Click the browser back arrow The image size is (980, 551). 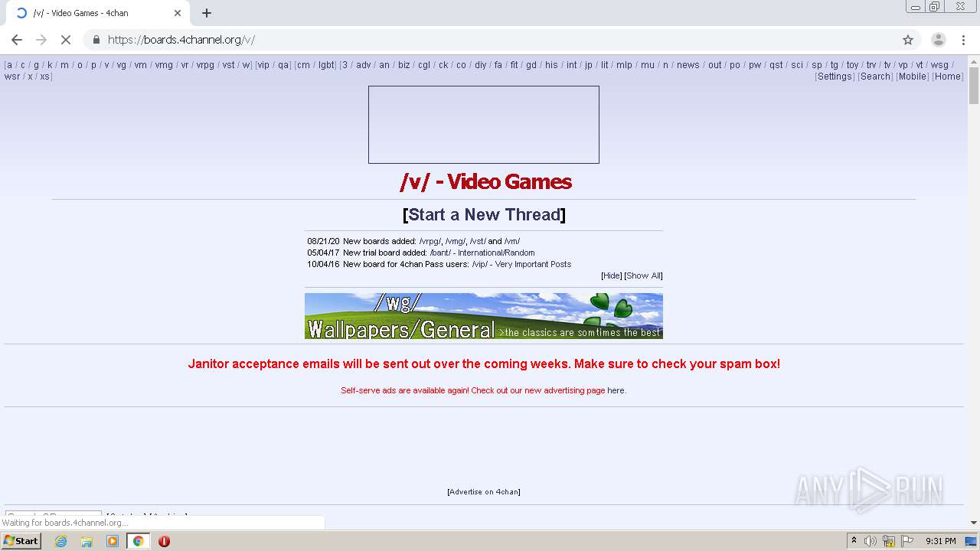point(17,40)
